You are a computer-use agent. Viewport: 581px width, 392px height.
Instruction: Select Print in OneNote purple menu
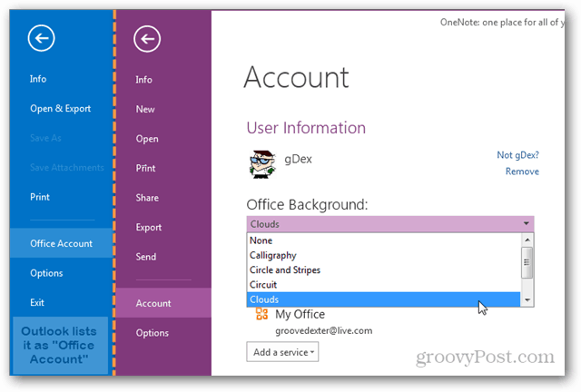pyautogui.click(x=145, y=168)
